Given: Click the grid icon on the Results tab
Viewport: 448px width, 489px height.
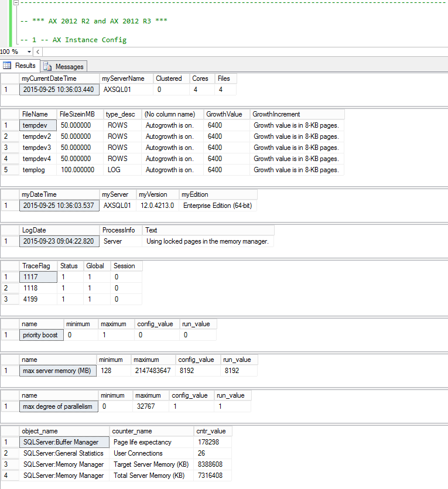Looking at the screenshot, I should (x=8, y=66).
